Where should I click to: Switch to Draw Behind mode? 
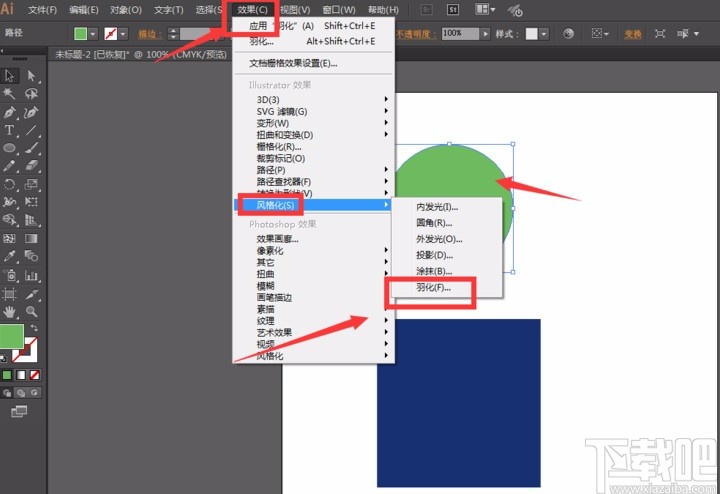pyautogui.click(x=21, y=393)
